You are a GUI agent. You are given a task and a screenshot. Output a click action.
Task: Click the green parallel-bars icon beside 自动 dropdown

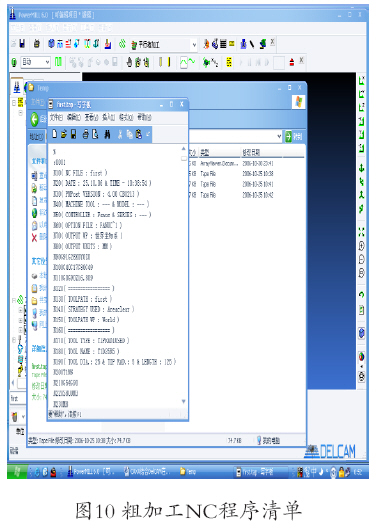click(58, 62)
